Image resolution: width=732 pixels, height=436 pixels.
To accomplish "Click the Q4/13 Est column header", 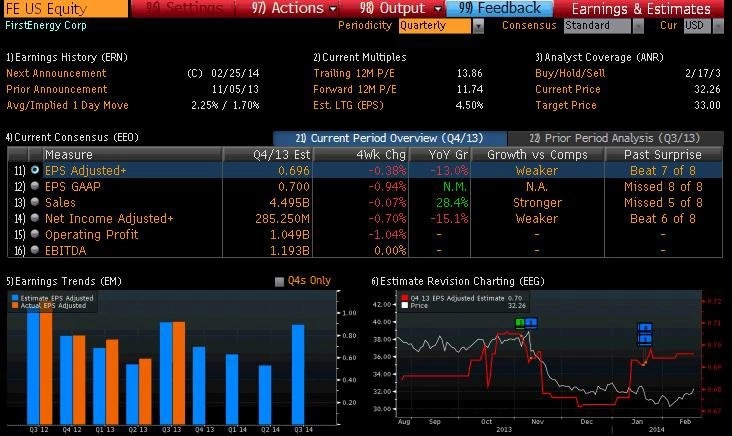I will (x=267, y=155).
